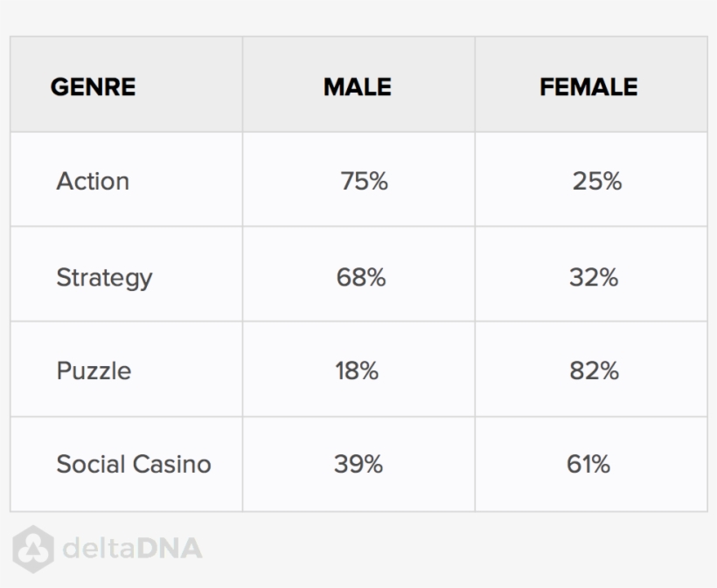The width and height of the screenshot is (717, 588).
Task: Click the Puzzle genre cell
Action: point(94,370)
